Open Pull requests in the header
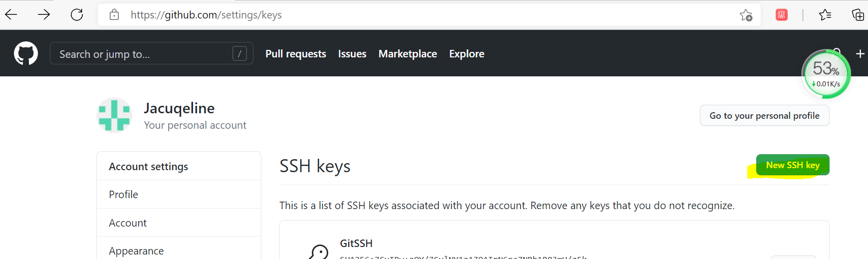This screenshot has height=259, width=868. [296, 54]
